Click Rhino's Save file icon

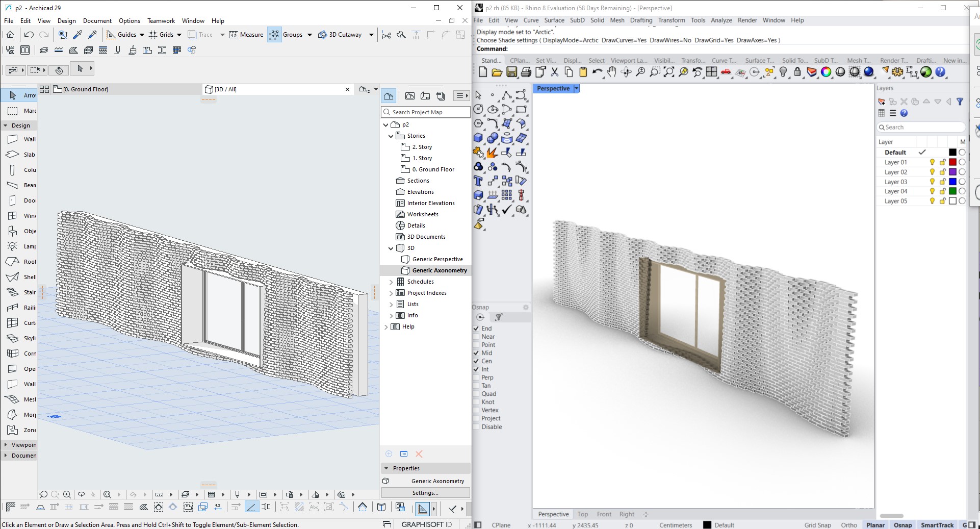(511, 72)
